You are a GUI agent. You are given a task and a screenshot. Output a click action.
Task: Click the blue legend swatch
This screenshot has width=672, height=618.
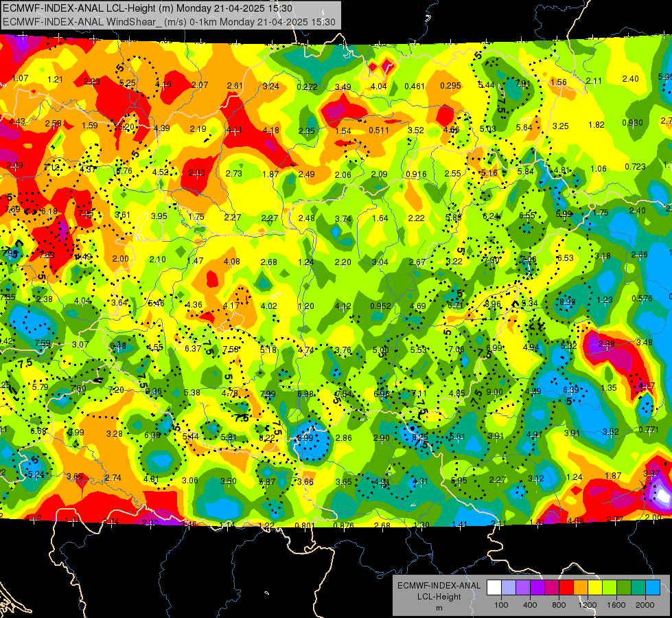click(x=653, y=588)
